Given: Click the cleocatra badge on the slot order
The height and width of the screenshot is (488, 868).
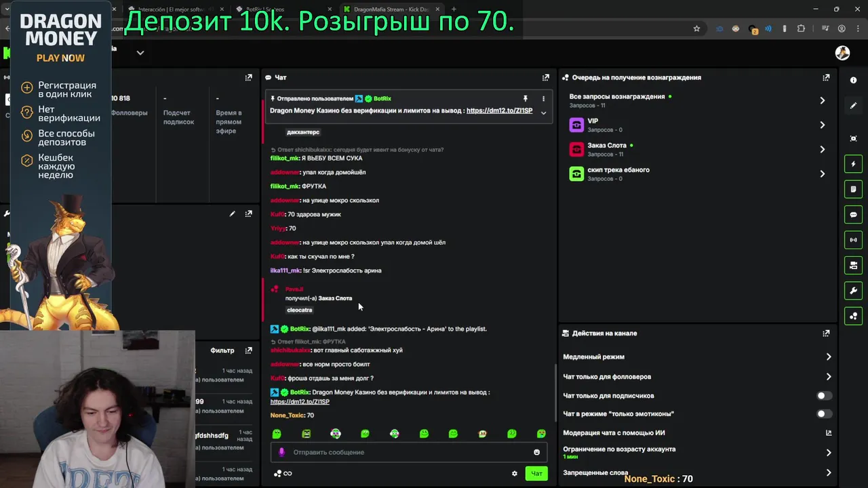Looking at the screenshot, I should point(300,310).
